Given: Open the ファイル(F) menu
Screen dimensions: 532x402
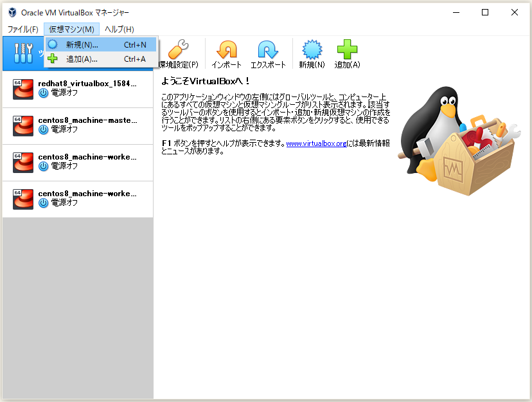Looking at the screenshot, I should click(x=22, y=29).
